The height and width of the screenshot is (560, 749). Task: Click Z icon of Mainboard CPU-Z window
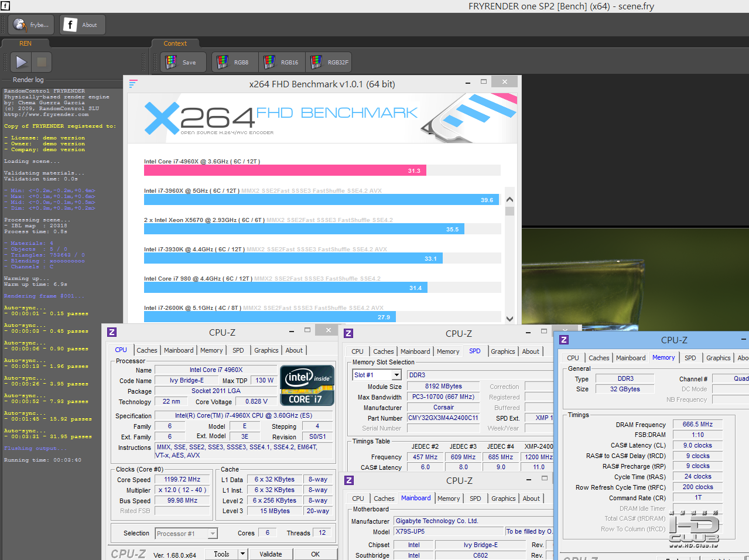tap(349, 480)
